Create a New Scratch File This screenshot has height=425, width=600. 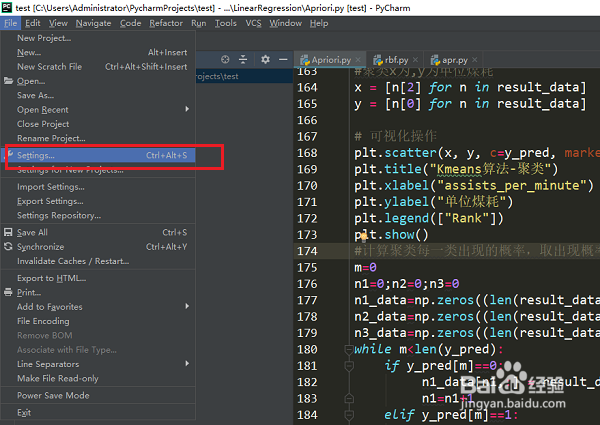click(x=98, y=67)
